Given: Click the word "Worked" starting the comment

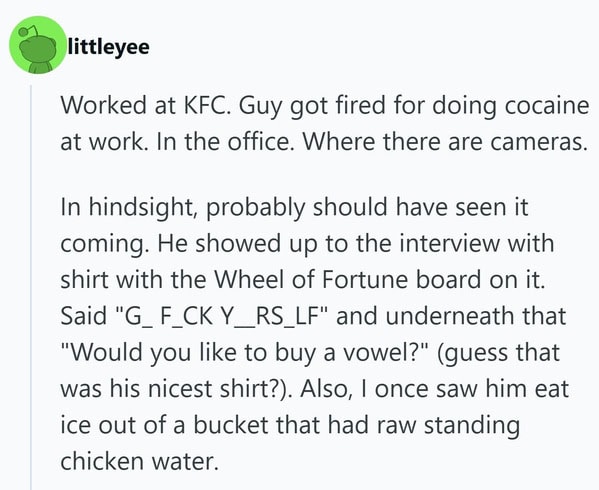Looking at the screenshot, I should click(103, 105).
